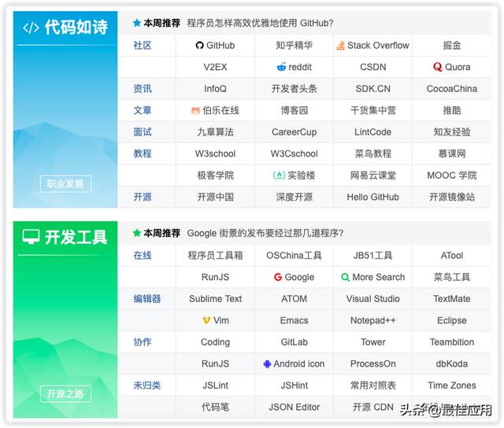Image resolution: width=504 pixels, height=428 pixels.
Task: Open the Visual Studio link
Action: tap(372, 299)
